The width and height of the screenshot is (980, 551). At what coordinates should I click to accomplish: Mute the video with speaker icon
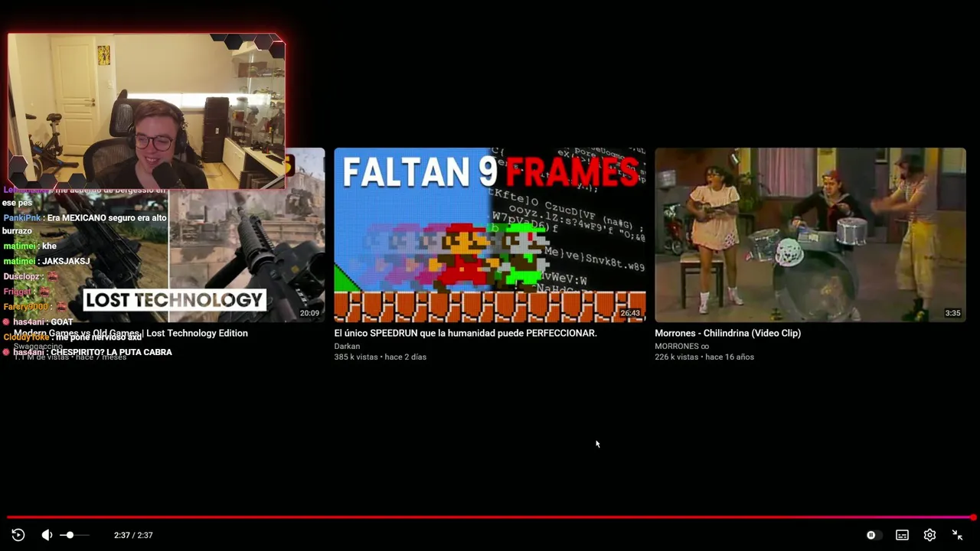[47, 535]
